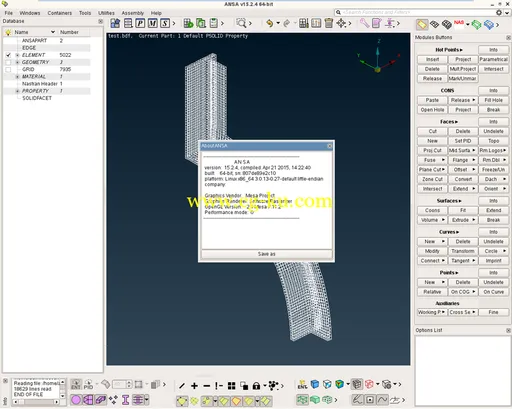512x409 pixels.
Task: Click the four-squares grid icon in bottom toolbar
Action: (x=231, y=386)
